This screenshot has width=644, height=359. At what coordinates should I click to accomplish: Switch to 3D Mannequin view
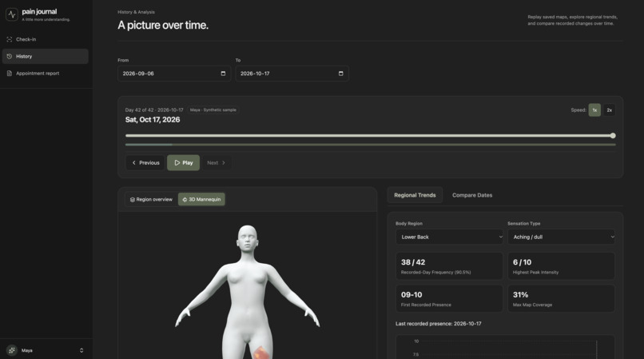point(201,199)
